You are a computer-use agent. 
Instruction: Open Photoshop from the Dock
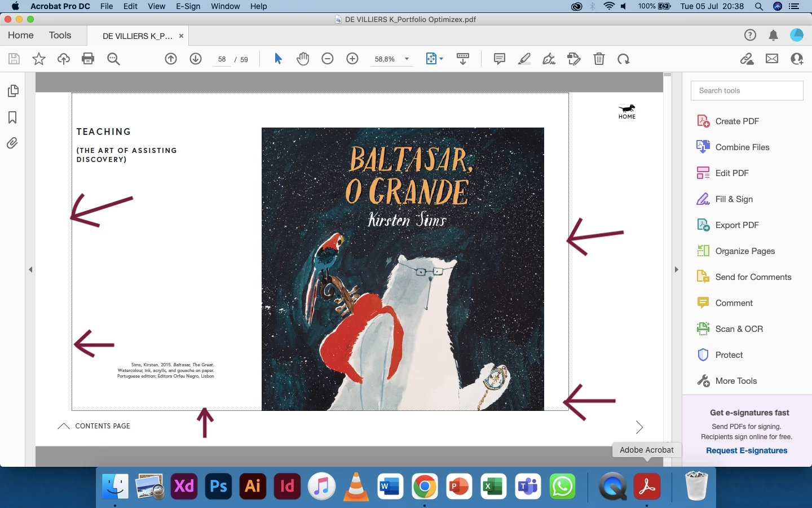(x=218, y=486)
